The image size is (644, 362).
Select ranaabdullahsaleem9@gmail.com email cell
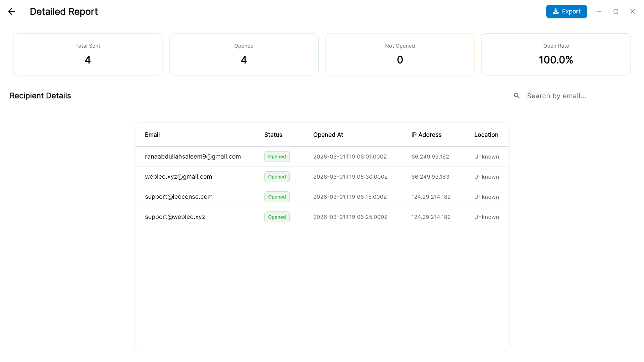pos(193,157)
